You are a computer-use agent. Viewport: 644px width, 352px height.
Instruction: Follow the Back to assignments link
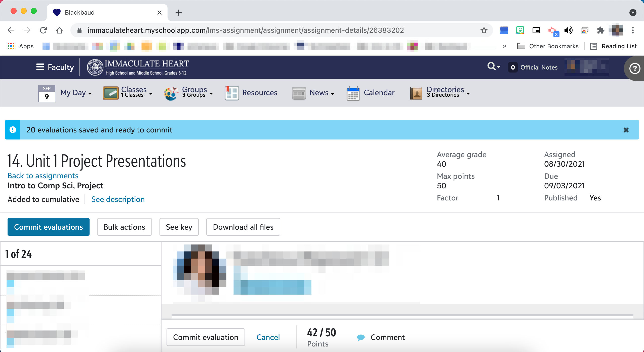tap(43, 176)
